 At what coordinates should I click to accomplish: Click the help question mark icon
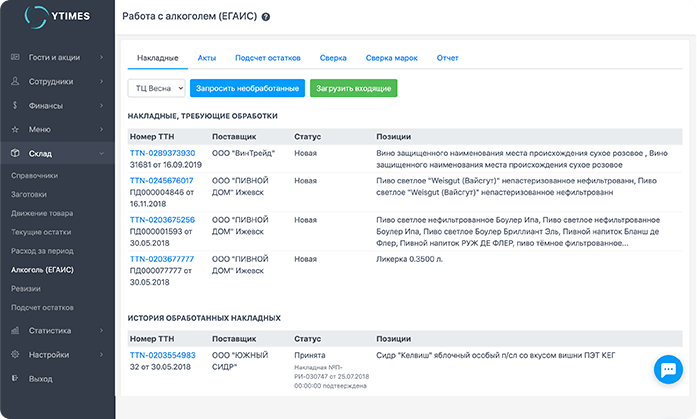(265, 18)
